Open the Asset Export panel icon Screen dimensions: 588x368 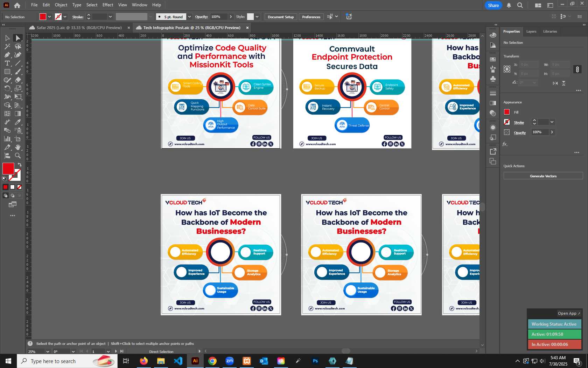[x=493, y=151]
